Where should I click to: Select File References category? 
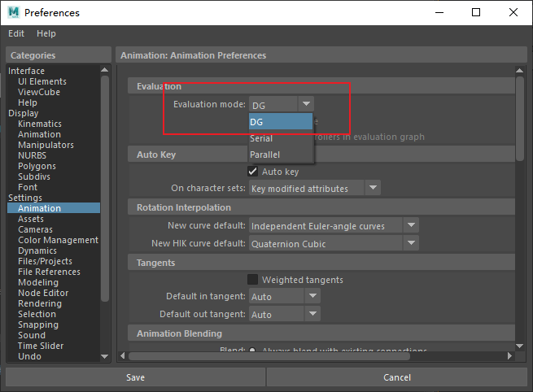[50, 272]
